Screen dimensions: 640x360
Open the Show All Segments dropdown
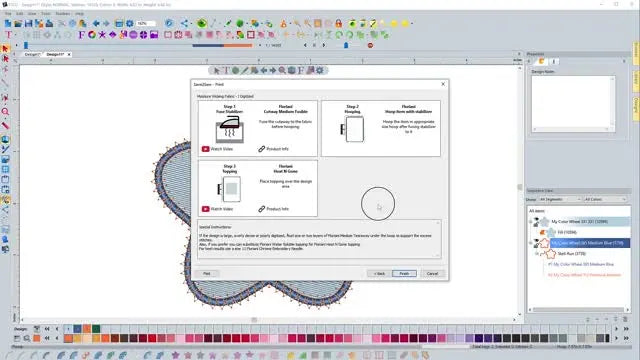pyautogui.click(x=560, y=199)
